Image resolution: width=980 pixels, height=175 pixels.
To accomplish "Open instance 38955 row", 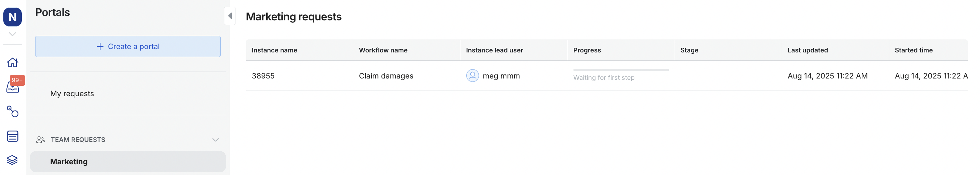I will click(x=263, y=75).
